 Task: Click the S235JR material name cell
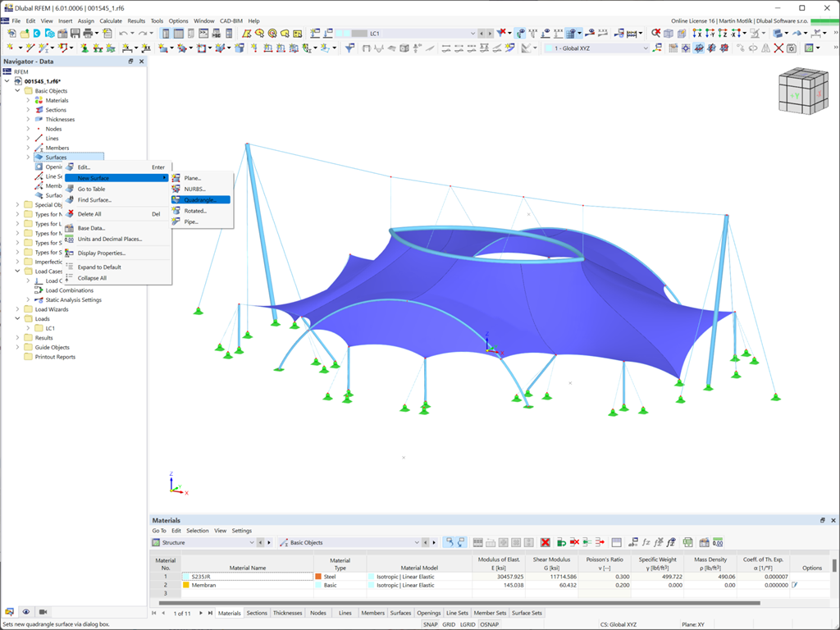(248, 577)
